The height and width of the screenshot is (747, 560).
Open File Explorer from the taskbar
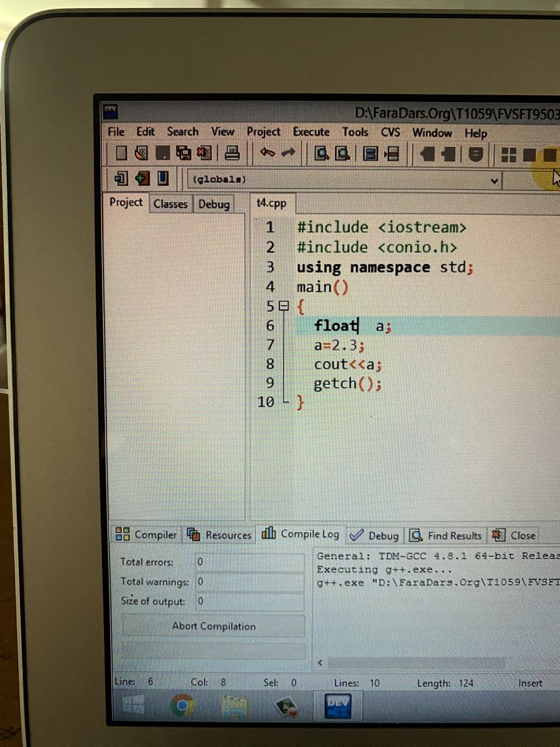click(x=234, y=707)
